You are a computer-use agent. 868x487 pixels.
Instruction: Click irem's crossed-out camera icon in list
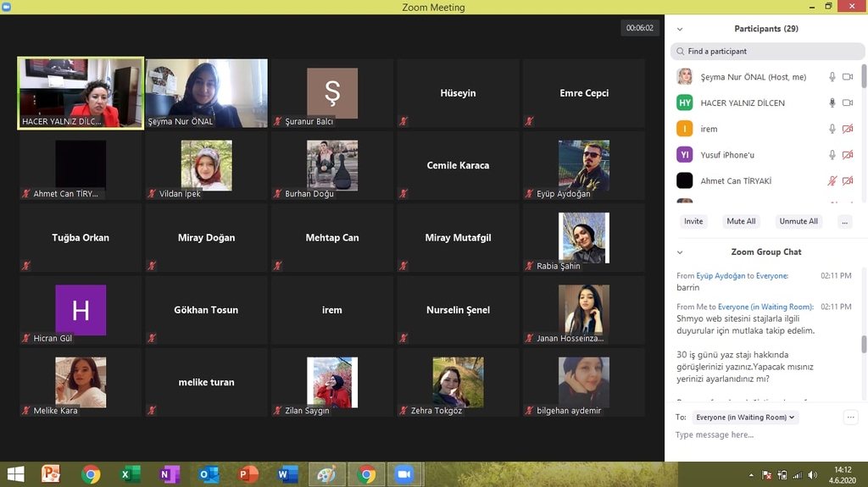[x=847, y=129]
